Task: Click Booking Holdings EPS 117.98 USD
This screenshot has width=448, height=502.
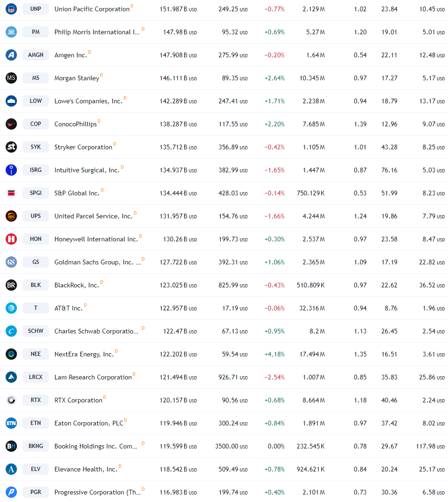Action: tap(430, 446)
